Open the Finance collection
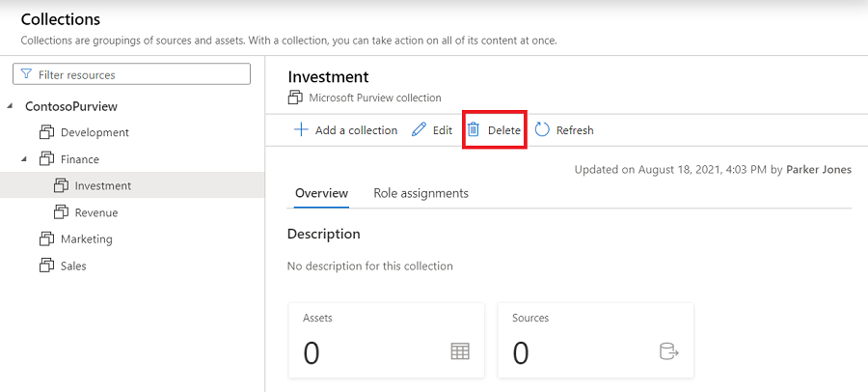The width and height of the screenshot is (868, 392). click(79, 159)
